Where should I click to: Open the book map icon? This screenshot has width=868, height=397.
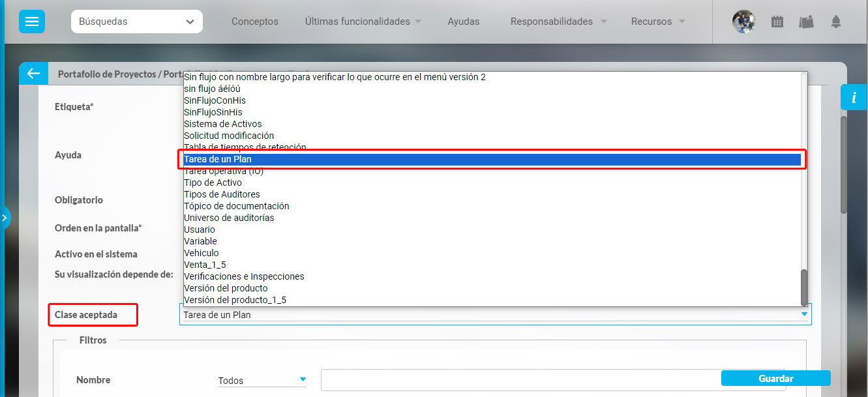click(806, 22)
